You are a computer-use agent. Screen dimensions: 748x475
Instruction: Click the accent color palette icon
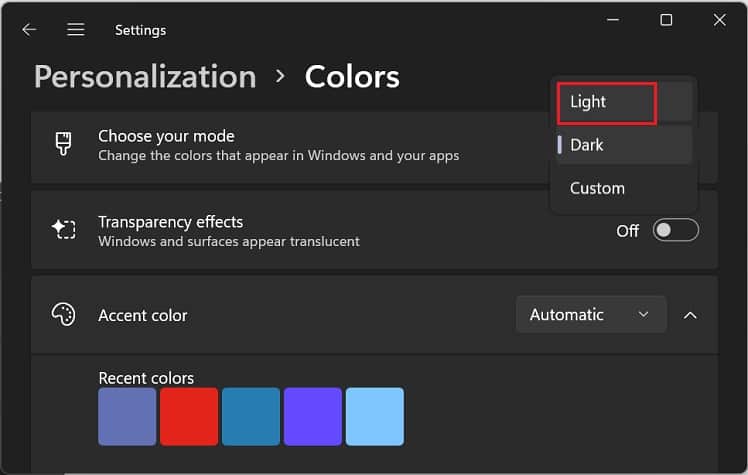pos(63,315)
